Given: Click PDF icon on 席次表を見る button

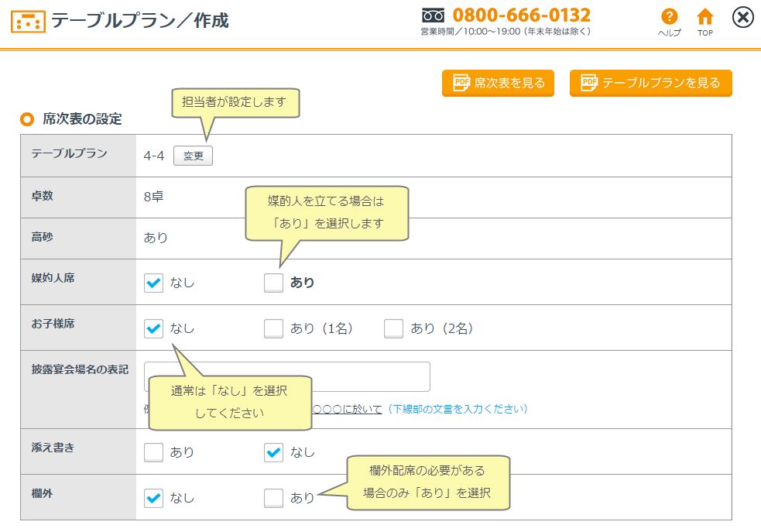Looking at the screenshot, I should tap(461, 83).
